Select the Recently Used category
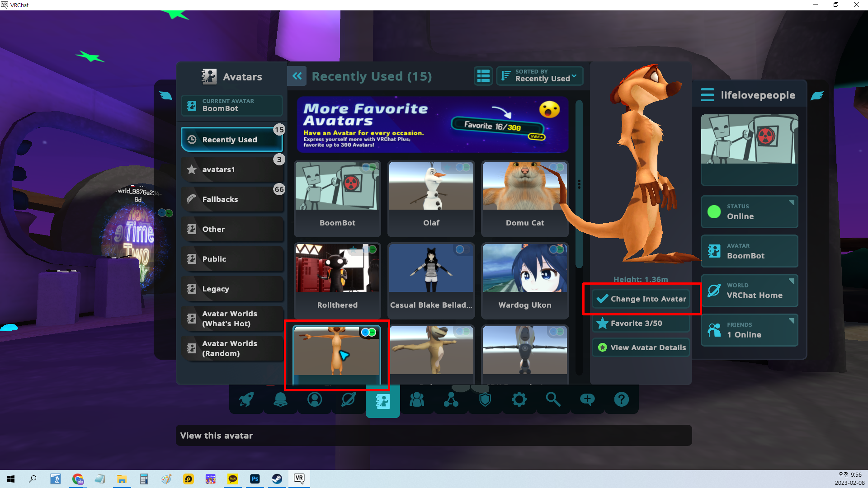The width and height of the screenshot is (868, 488). 232,140
